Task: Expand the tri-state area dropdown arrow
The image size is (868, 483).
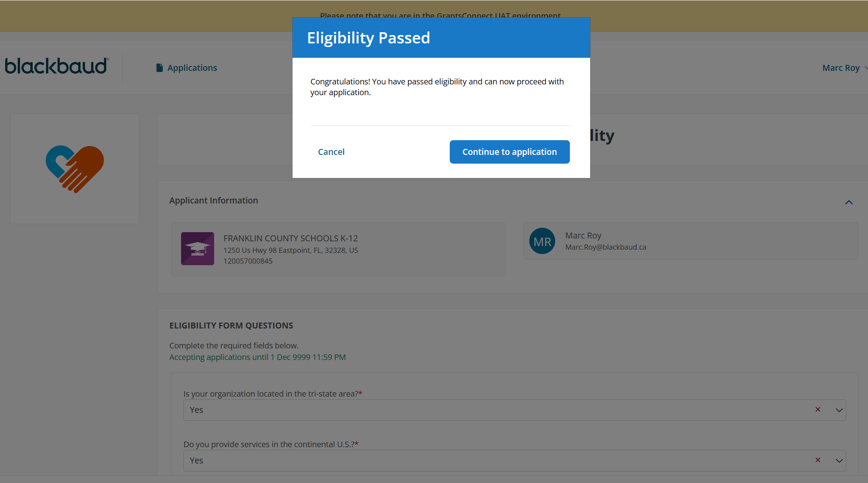Action: 839,410
